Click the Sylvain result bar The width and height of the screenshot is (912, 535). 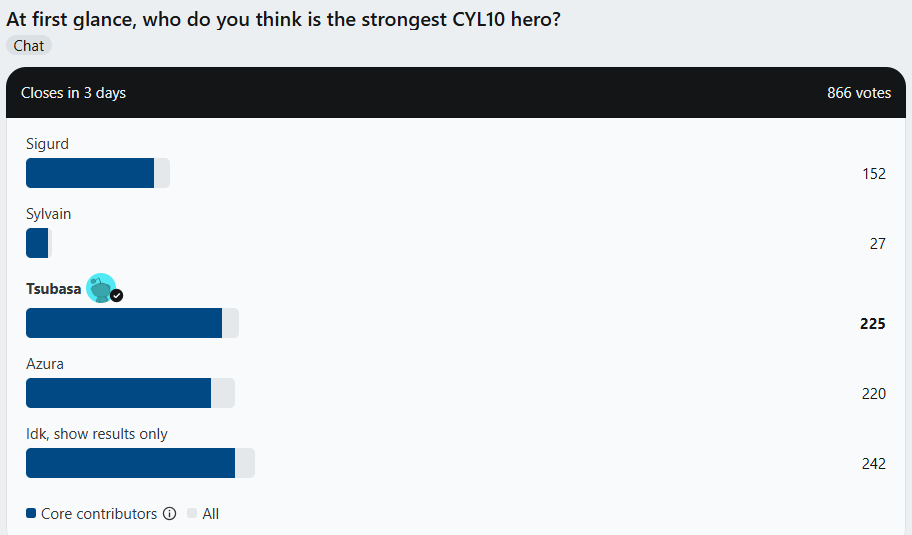[39, 243]
